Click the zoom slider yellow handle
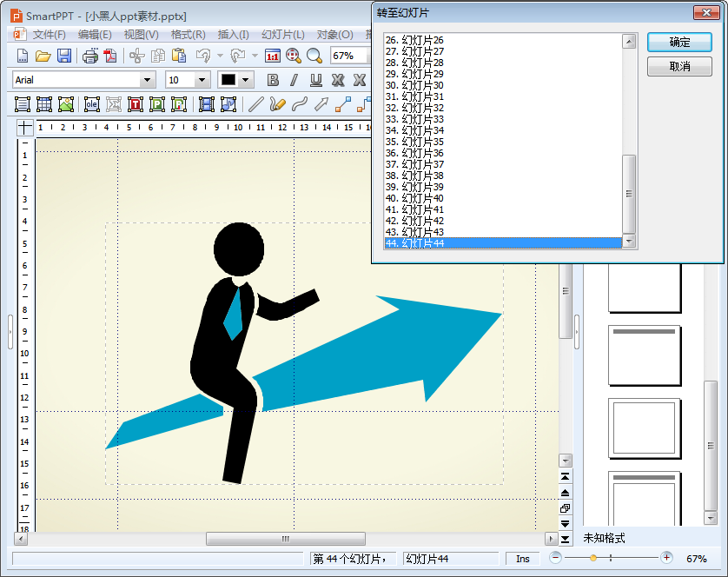Viewport: 728px width, 577px height. coord(592,558)
